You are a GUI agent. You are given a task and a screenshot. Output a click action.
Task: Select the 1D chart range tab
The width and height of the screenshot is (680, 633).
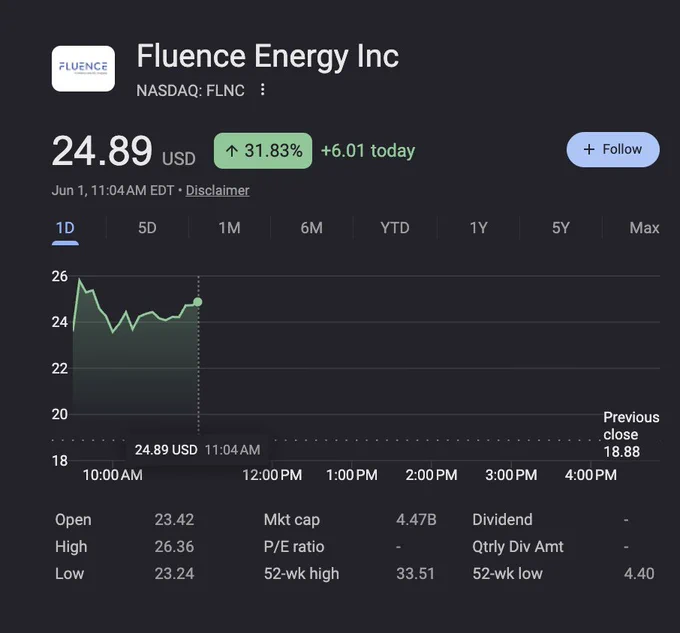pos(65,228)
